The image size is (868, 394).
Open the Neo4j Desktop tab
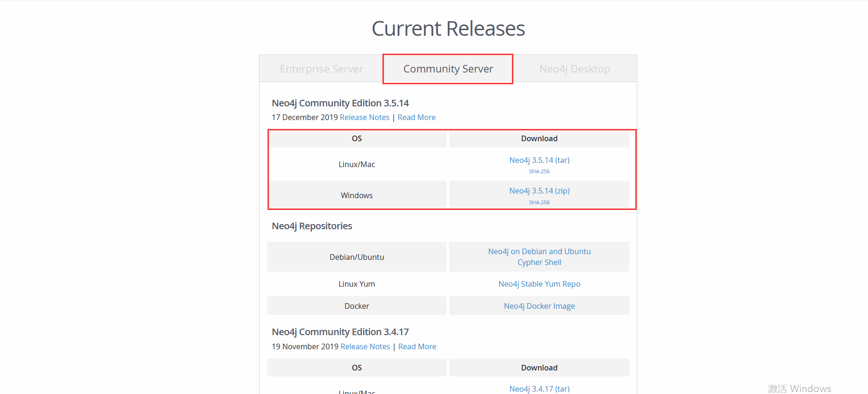(x=575, y=69)
